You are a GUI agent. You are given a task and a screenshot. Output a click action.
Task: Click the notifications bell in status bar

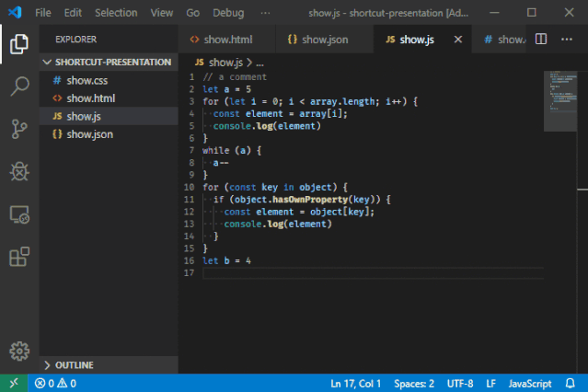click(570, 384)
